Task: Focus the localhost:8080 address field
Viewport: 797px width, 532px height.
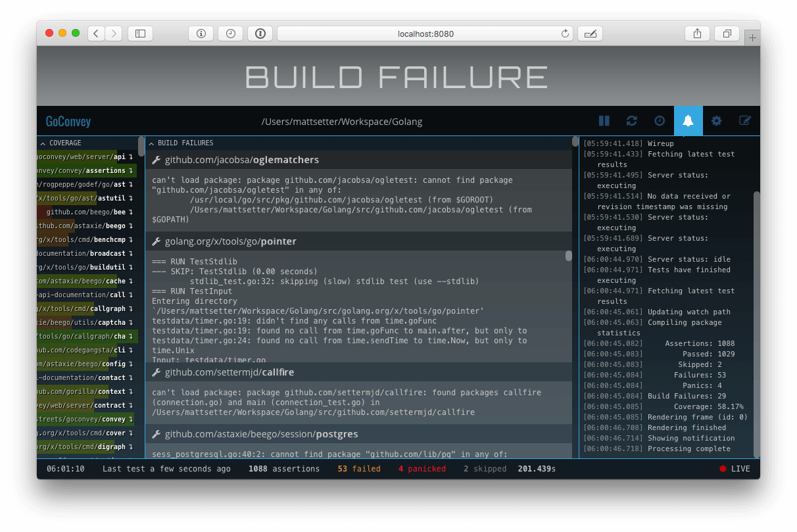Action: 425,34
